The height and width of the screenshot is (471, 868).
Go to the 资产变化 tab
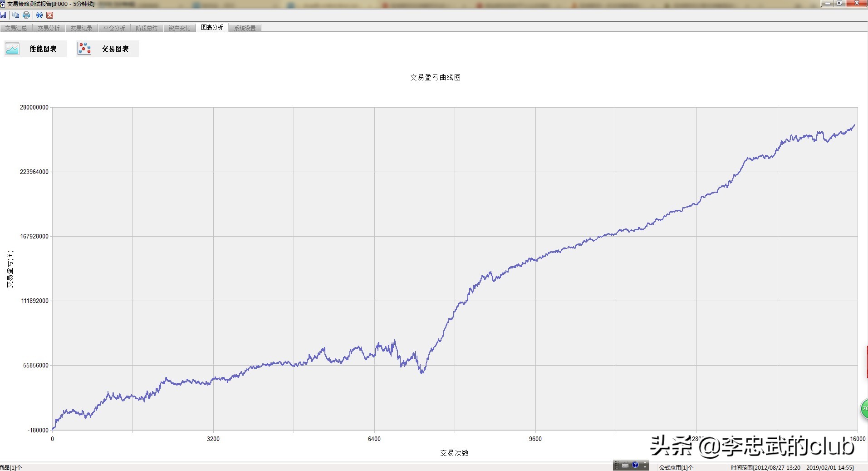point(179,28)
